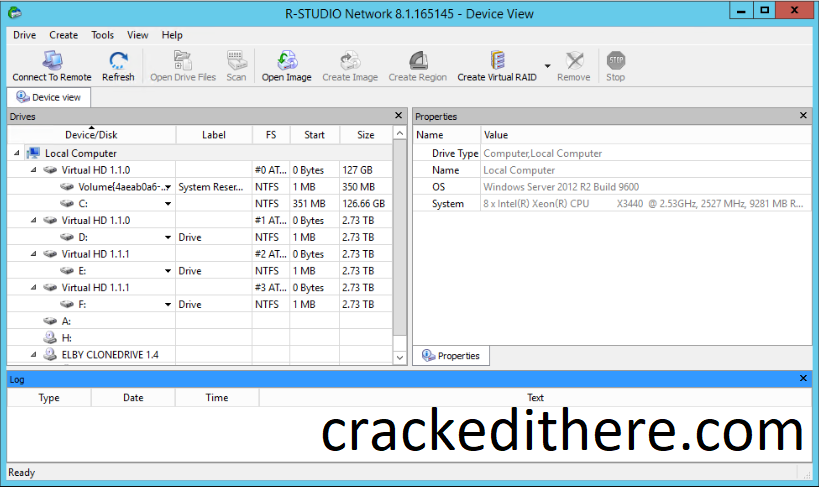Click the Properties Name column header

click(x=447, y=134)
